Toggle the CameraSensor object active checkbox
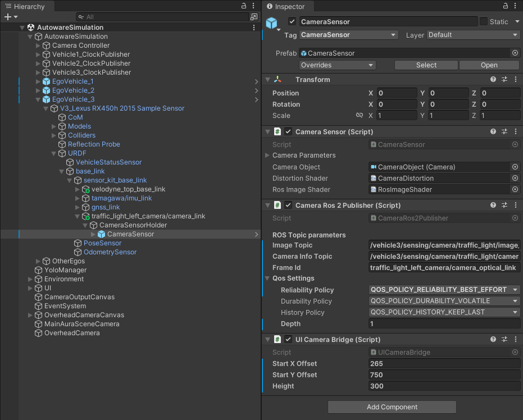Image resolution: width=523 pixels, height=420 pixels. (292, 22)
